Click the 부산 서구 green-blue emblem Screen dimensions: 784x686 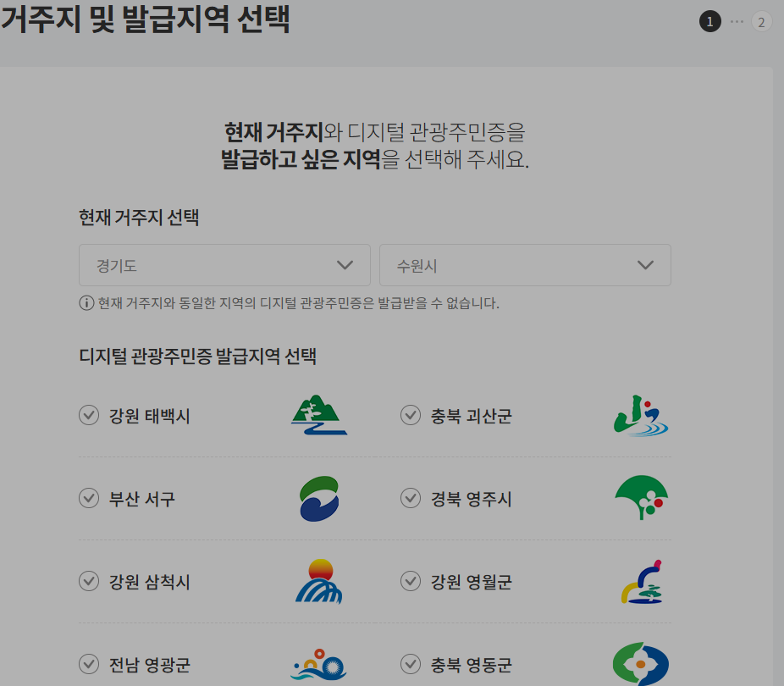[x=319, y=499]
